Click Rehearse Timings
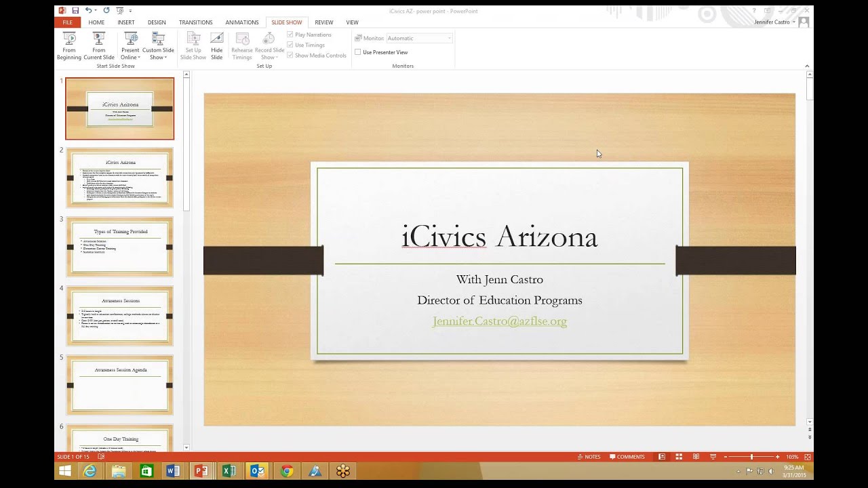Screen dimensions: 868x488 [x=242, y=45]
